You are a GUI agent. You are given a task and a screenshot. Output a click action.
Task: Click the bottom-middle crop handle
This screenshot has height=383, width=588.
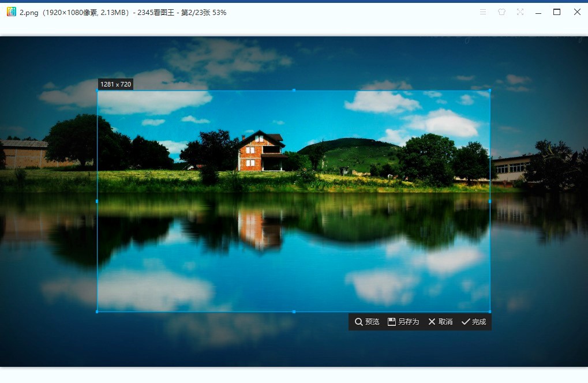click(294, 311)
